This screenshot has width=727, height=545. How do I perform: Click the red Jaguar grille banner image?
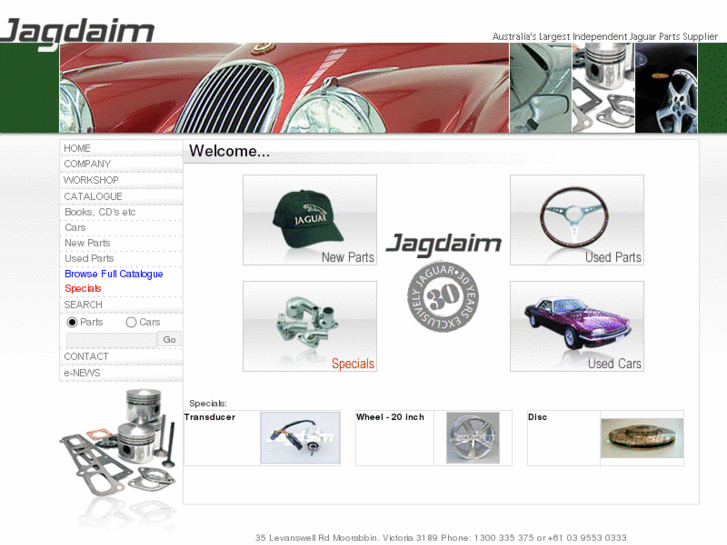pyautogui.click(x=284, y=88)
